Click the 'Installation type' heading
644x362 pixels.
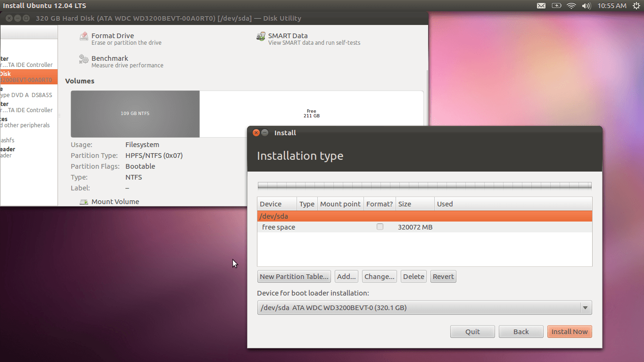tap(300, 156)
